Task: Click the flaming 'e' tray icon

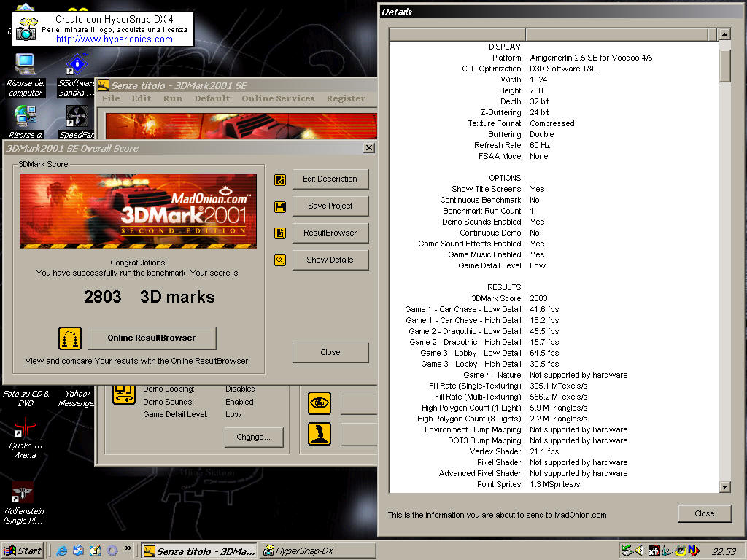Action: tap(681, 551)
